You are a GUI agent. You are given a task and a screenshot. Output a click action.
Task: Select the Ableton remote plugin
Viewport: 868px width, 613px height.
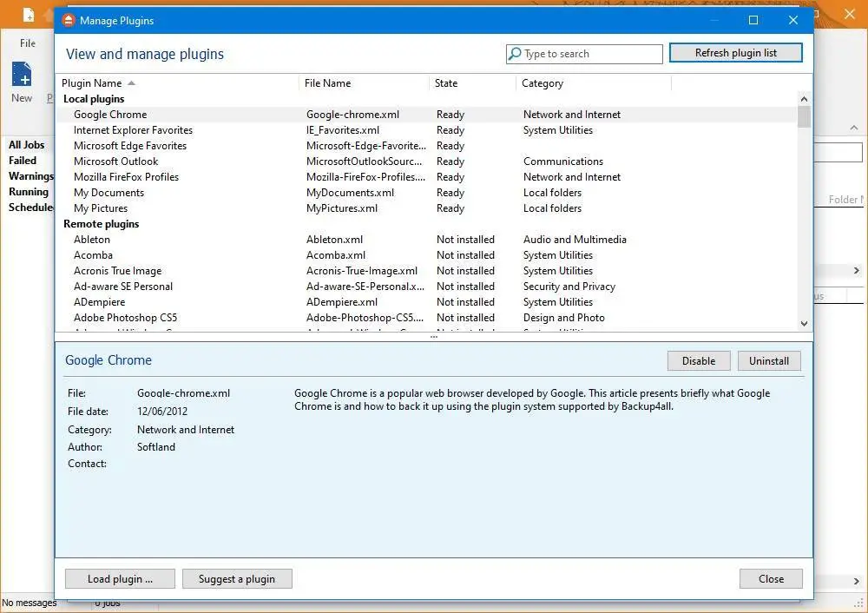coord(427,240)
